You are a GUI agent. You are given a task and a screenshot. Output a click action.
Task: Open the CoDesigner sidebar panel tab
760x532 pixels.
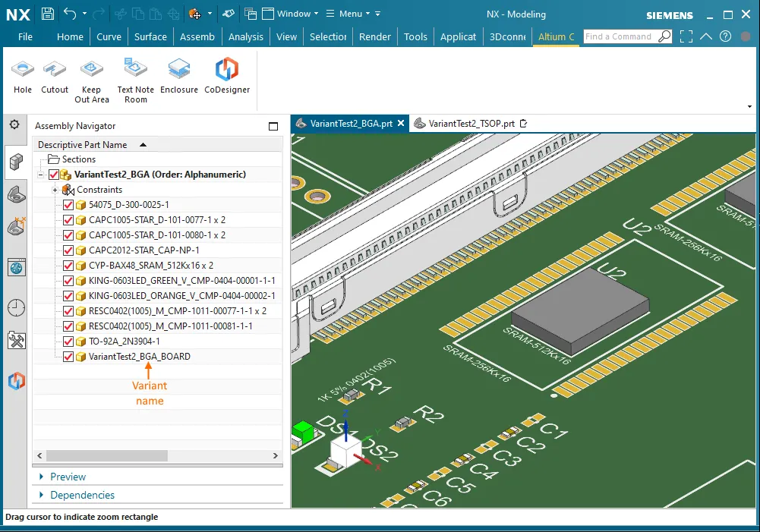click(x=17, y=381)
